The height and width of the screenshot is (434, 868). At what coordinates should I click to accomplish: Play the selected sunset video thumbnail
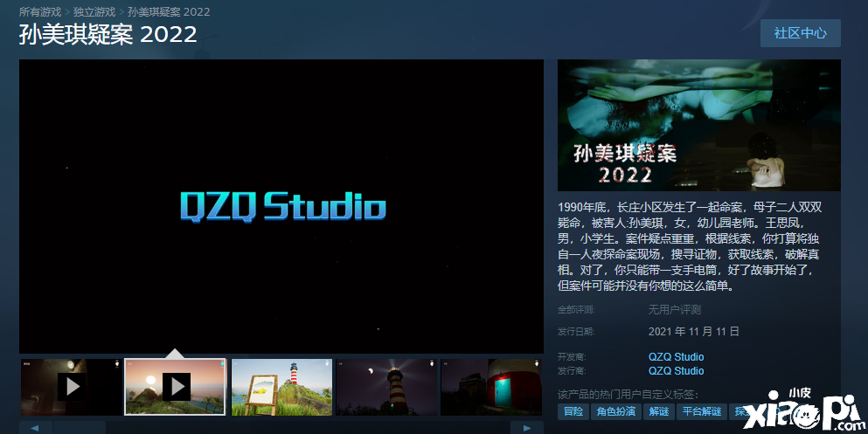(176, 387)
